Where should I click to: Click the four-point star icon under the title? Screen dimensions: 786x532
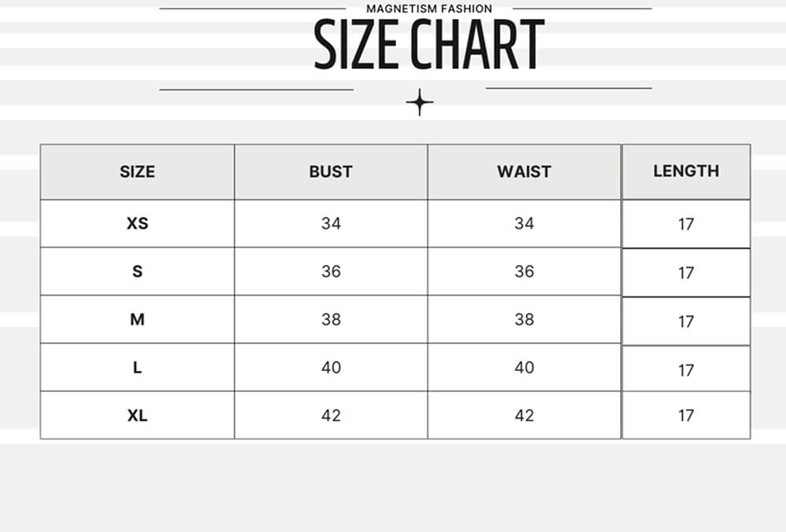tap(420, 103)
